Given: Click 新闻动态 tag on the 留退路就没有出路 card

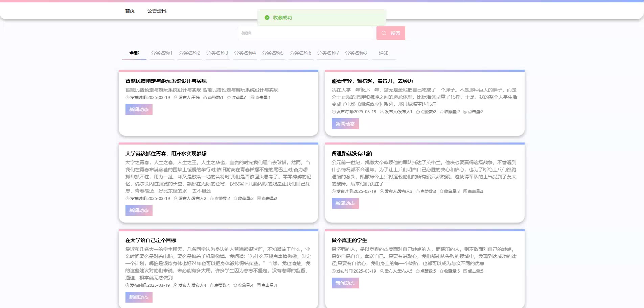Looking at the screenshot, I should (345, 203).
